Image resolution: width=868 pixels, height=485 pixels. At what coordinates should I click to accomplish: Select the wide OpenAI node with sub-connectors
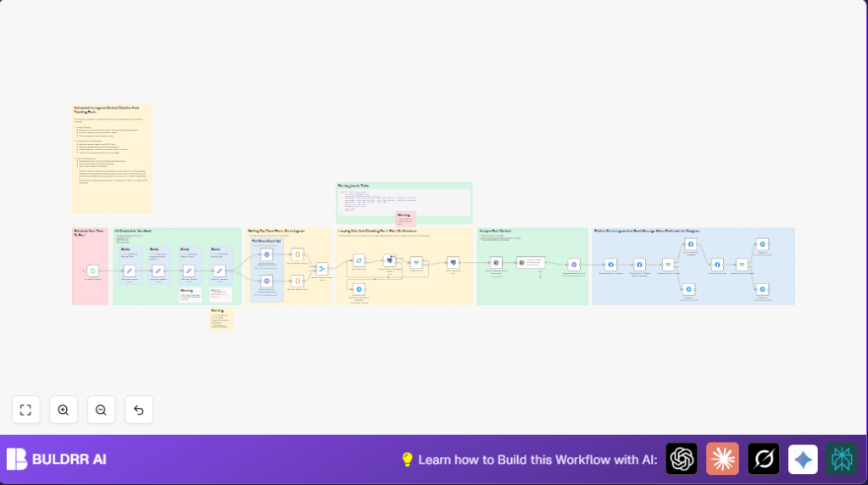click(x=531, y=263)
